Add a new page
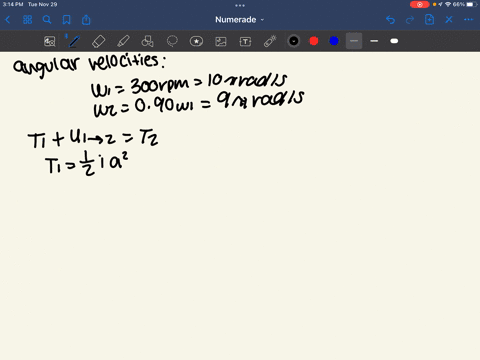The height and width of the screenshot is (360, 480). (429, 20)
